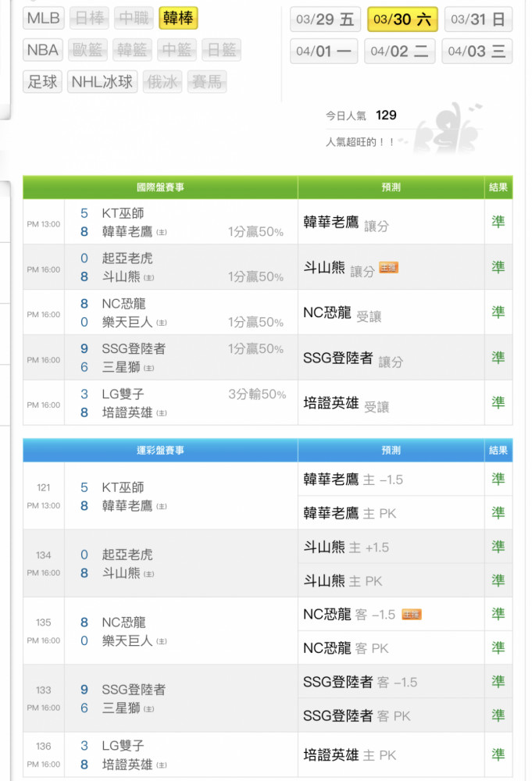Click game number 133 in 運彩盤 table
Screen dimensions: 532x781
tap(43, 690)
